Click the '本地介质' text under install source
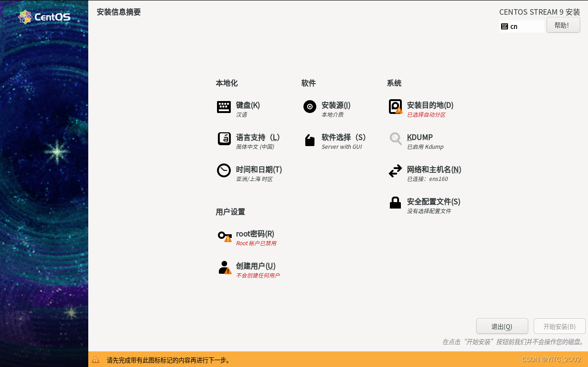Viewport: 588px width, 367px height. tap(332, 115)
